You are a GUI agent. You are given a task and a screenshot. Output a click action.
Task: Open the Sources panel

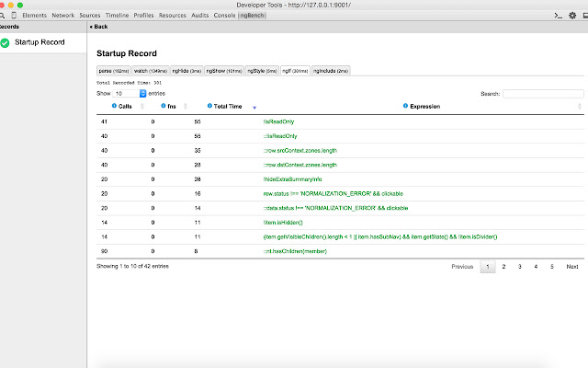[x=90, y=16]
